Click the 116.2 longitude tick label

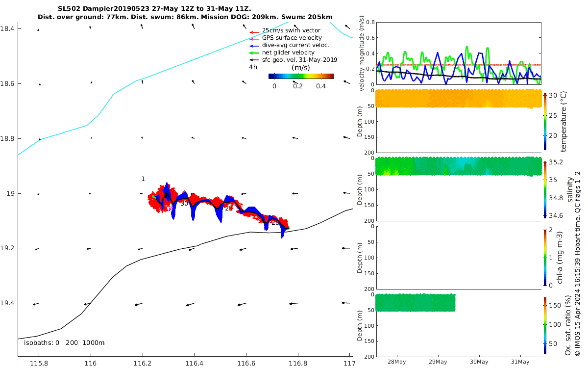coord(143,364)
